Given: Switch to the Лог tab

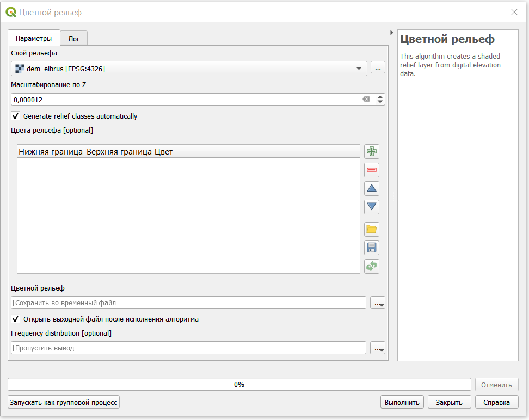Looking at the screenshot, I should click(x=74, y=39).
